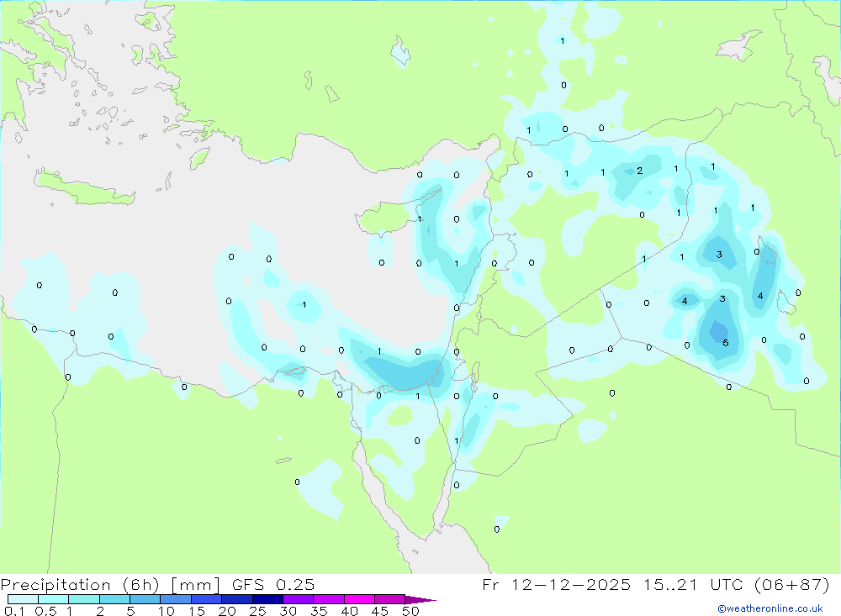Select the Precipitation (6h) [mm] title text
This screenshot has height=616, width=841.
(110, 584)
